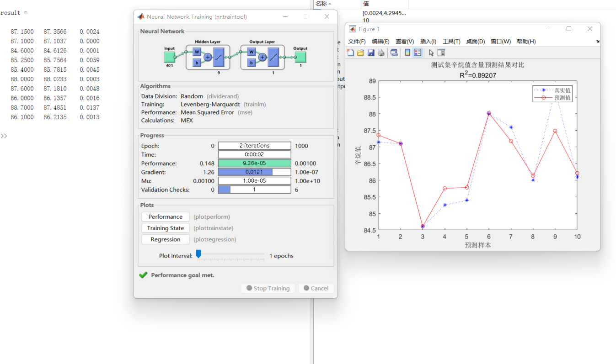Image resolution: width=616 pixels, height=364 pixels.
Task: Click the Cancel button in nntraintool
Action: (316, 288)
